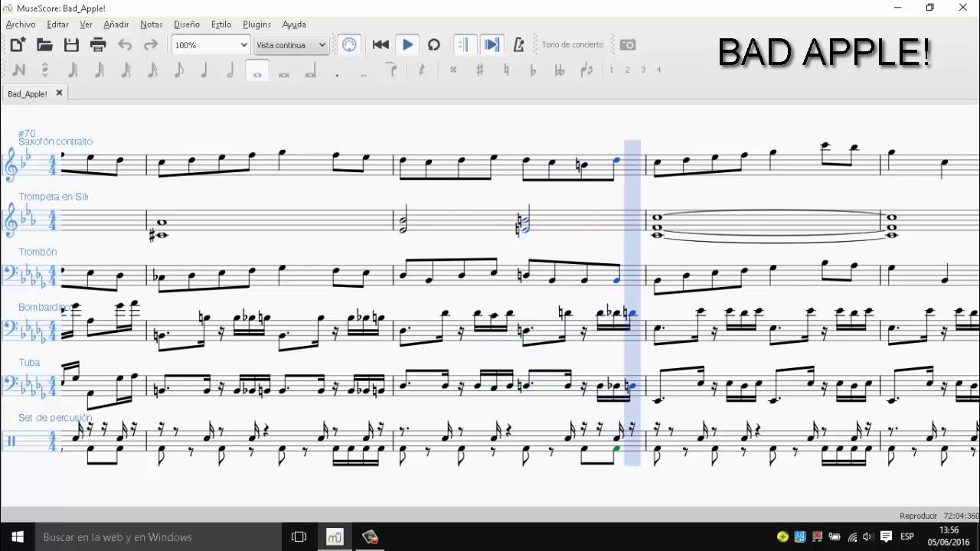Image resolution: width=980 pixels, height=551 pixels.
Task: Apply double sharp accidental
Action: pos(453,70)
